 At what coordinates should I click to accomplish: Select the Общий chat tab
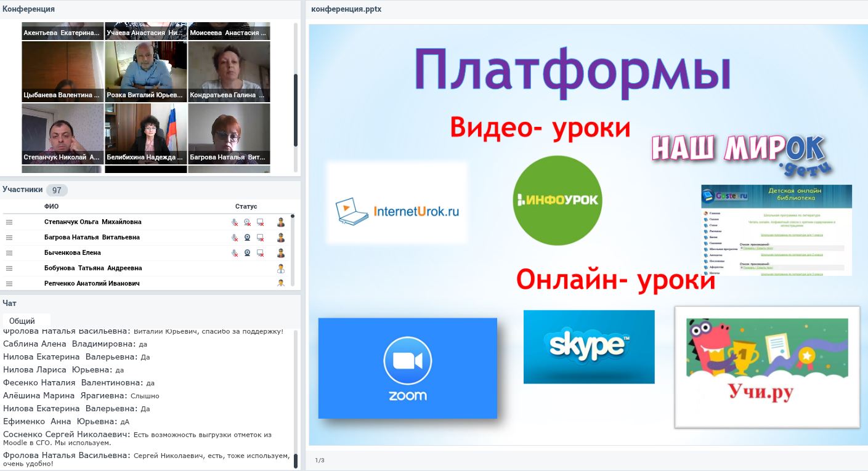click(22, 321)
